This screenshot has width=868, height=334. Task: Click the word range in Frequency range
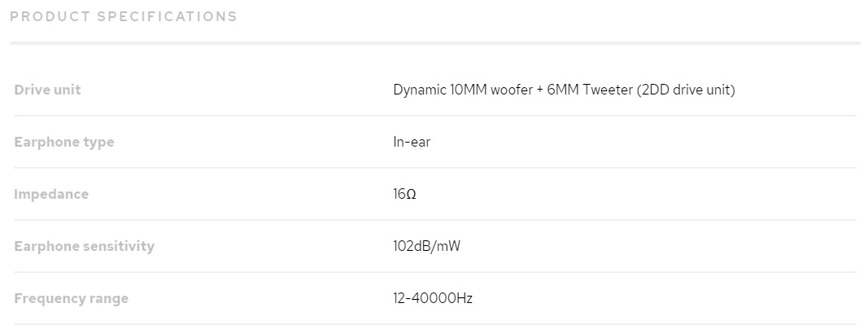coord(110,298)
